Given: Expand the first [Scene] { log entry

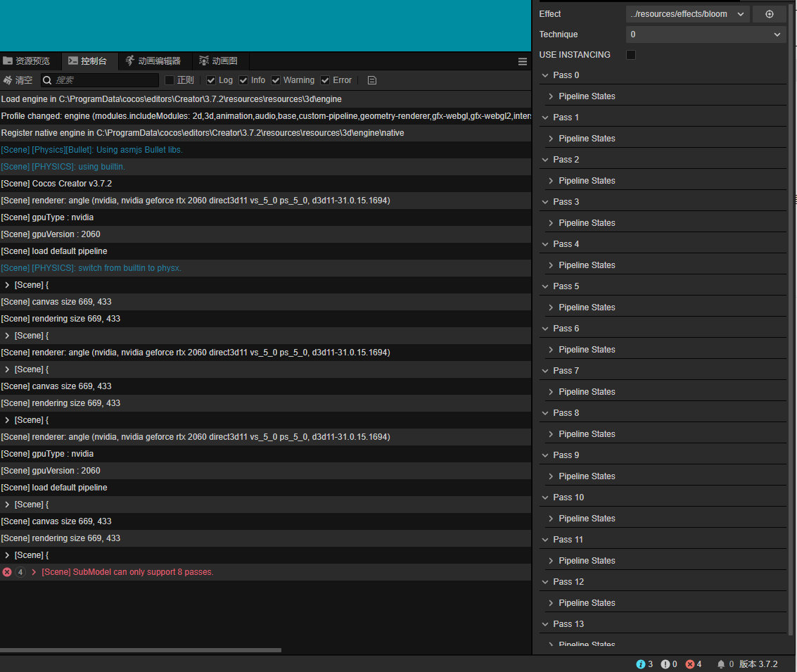Looking at the screenshot, I should click(x=7, y=285).
